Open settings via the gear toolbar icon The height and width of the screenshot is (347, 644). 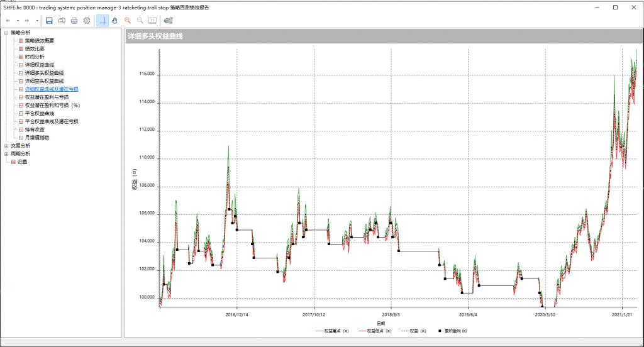coord(87,21)
